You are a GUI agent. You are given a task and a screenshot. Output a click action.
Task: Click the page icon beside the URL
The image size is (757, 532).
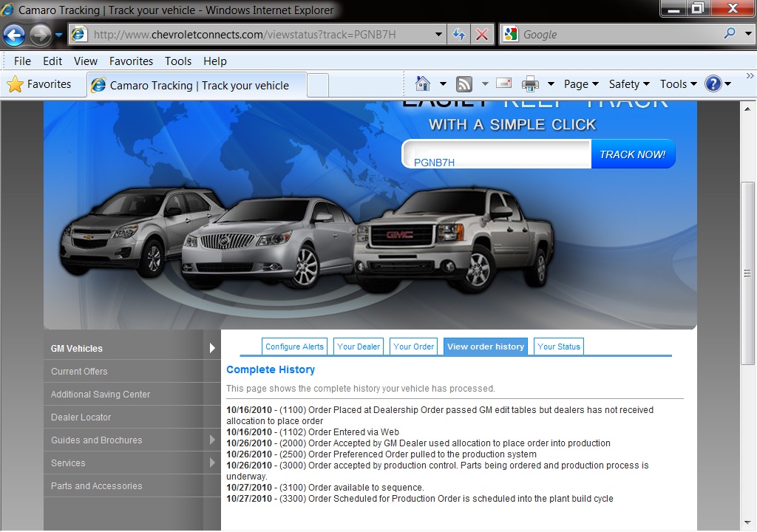click(78, 34)
